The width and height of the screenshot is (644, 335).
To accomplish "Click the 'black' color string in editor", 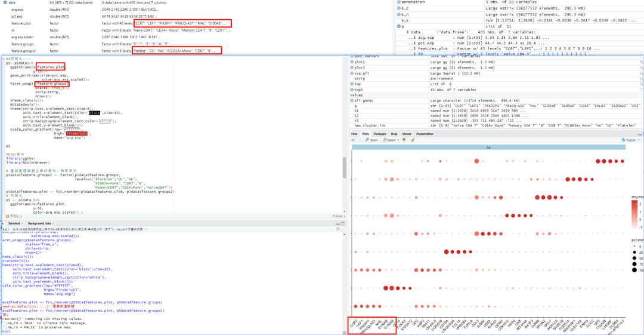I will click(x=94, y=113).
